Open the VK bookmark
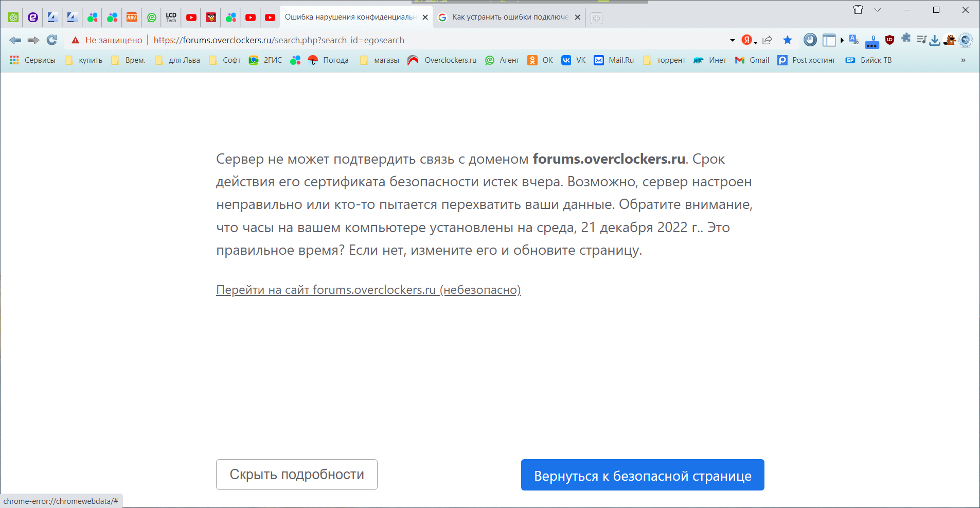 pyautogui.click(x=574, y=60)
